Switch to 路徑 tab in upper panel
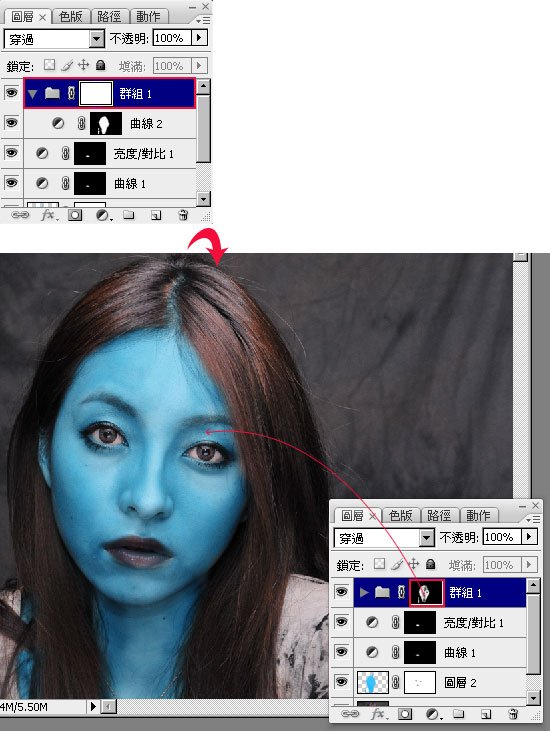550x731 pixels. [x=110, y=17]
